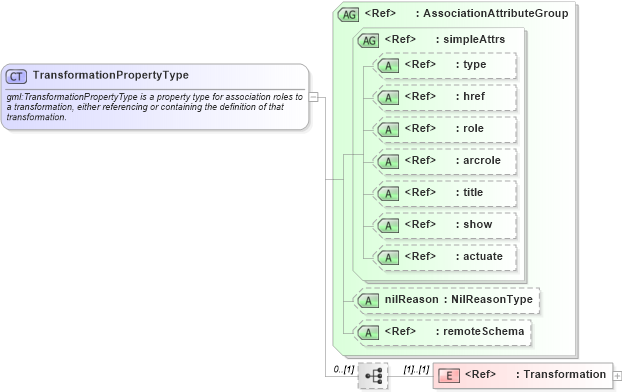Select the title attribute label
Image resolution: width=622 pixels, height=392 pixels.
[473, 192]
